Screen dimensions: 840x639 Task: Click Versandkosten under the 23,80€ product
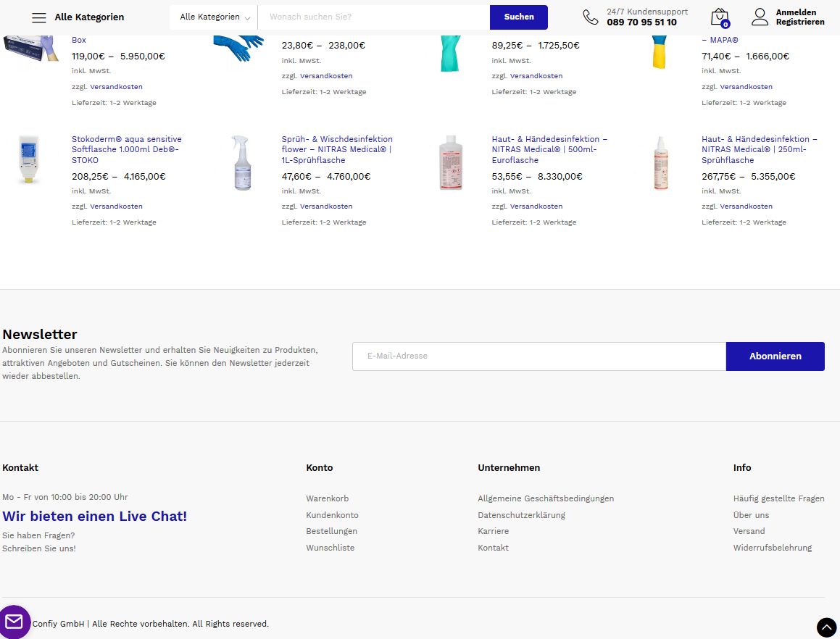pyautogui.click(x=326, y=76)
